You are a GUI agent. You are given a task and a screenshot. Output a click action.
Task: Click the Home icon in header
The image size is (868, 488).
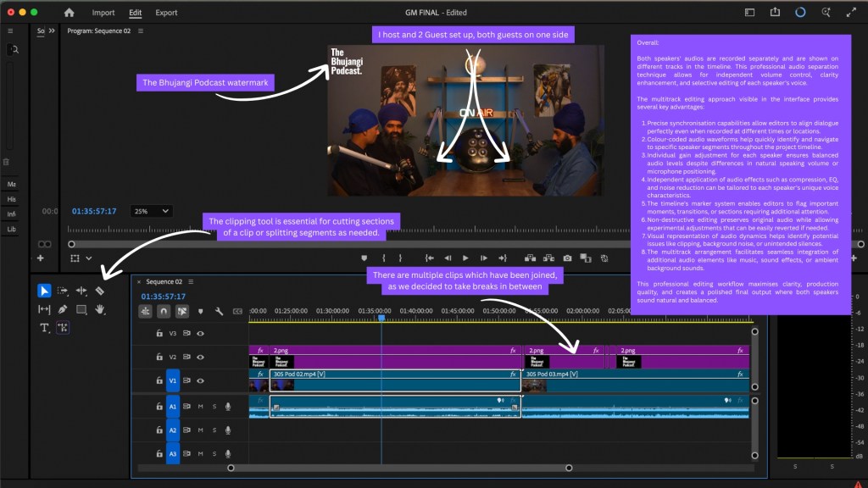[x=70, y=13]
